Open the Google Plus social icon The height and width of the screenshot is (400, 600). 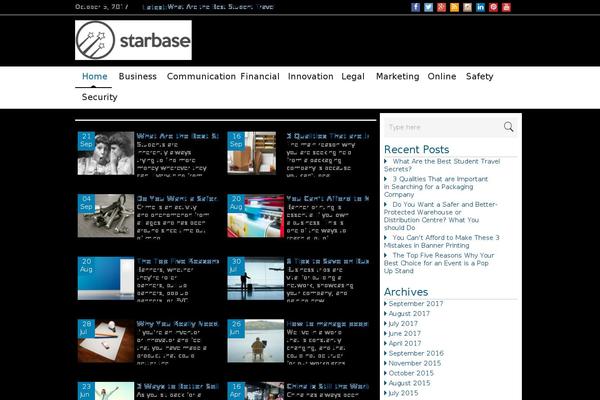pyautogui.click(x=441, y=7)
